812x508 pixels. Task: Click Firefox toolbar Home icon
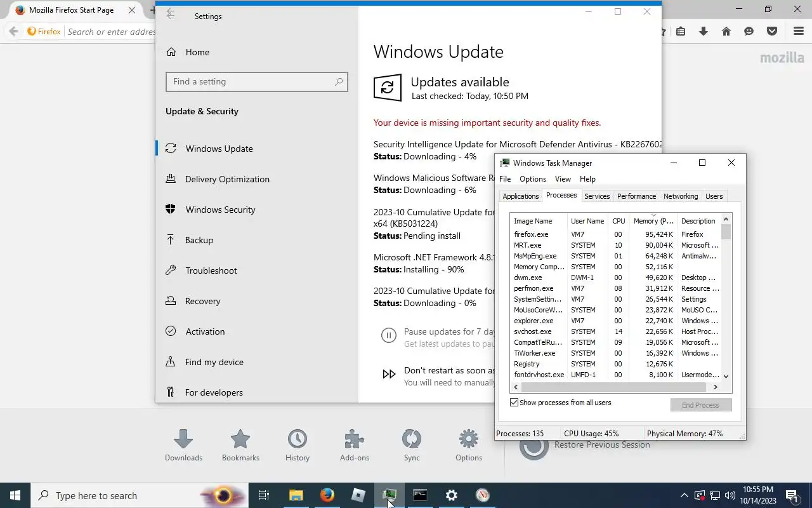(x=726, y=31)
